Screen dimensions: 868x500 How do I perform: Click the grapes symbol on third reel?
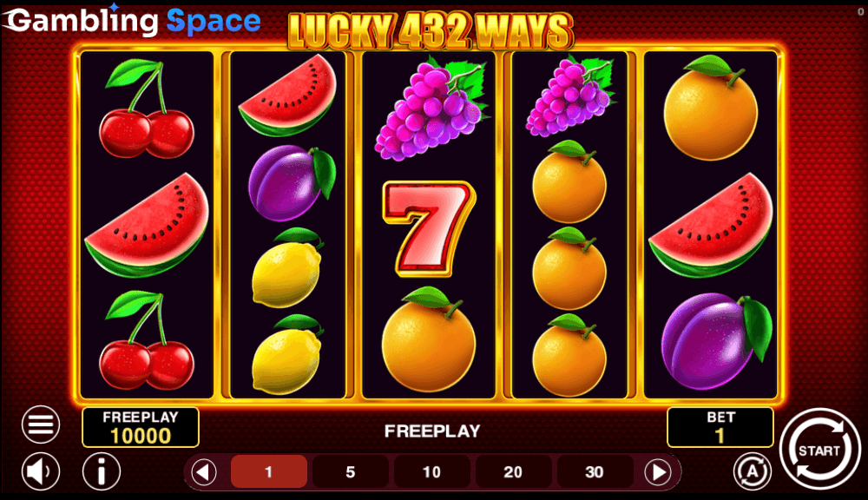(x=431, y=109)
